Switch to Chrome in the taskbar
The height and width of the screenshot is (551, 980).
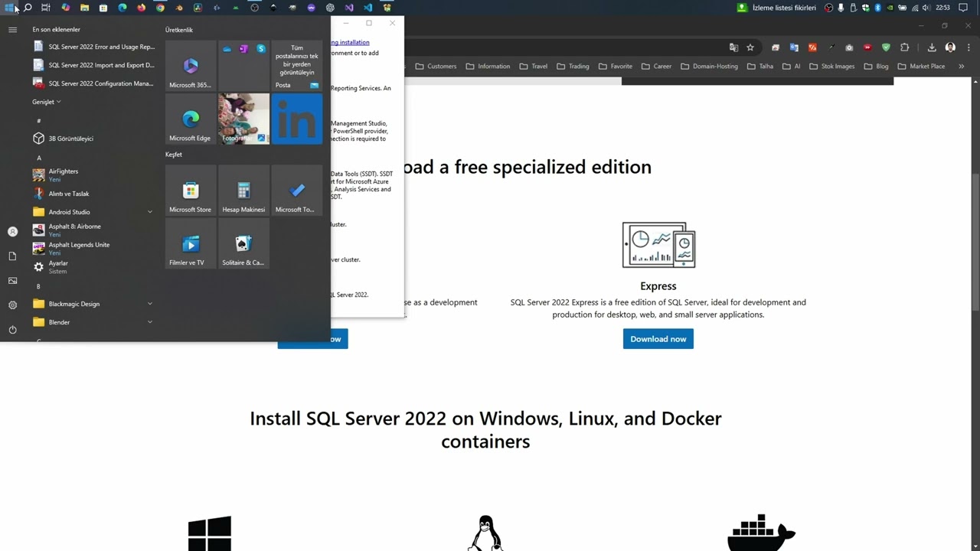point(160,8)
